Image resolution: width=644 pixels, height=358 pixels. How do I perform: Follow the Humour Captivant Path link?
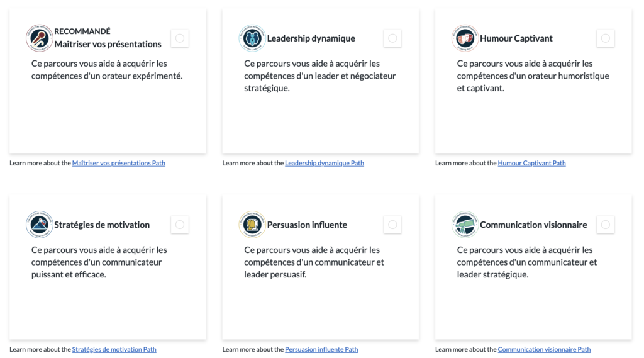click(x=531, y=164)
